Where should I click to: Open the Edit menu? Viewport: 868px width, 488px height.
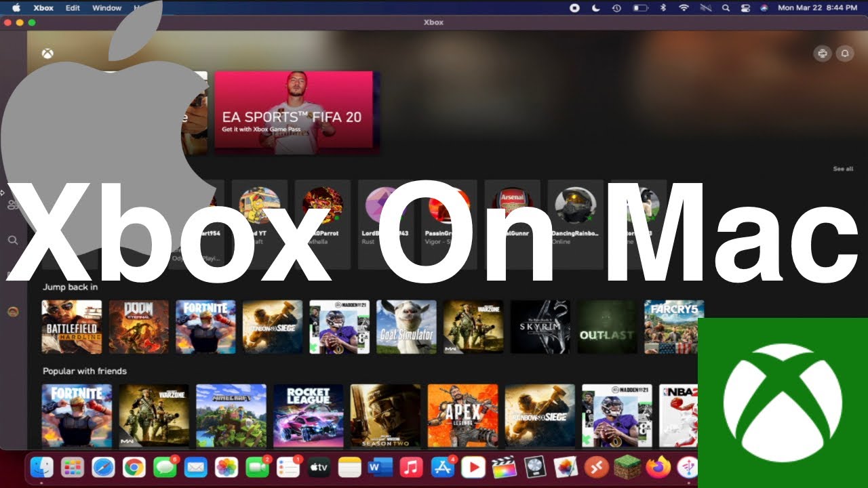click(x=73, y=8)
